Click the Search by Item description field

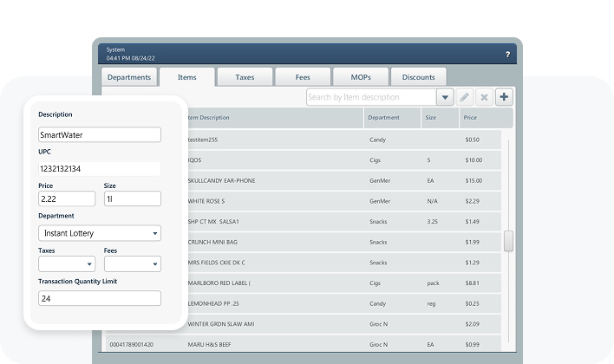point(371,98)
